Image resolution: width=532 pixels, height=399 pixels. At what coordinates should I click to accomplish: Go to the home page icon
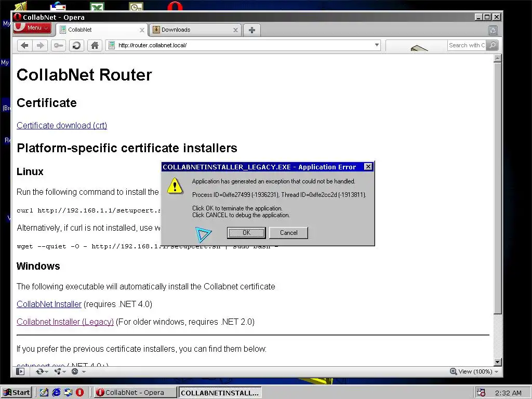click(95, 46)
